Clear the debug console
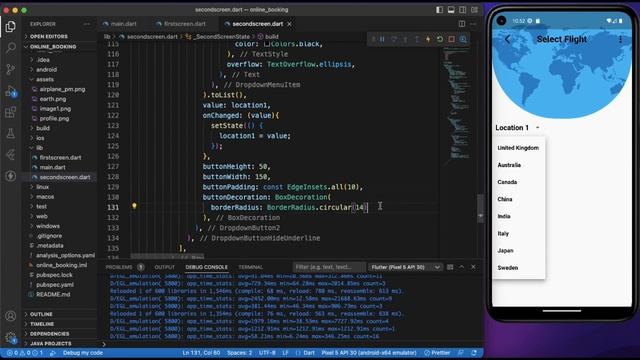640x360 pixels. (x=450, y=267)
